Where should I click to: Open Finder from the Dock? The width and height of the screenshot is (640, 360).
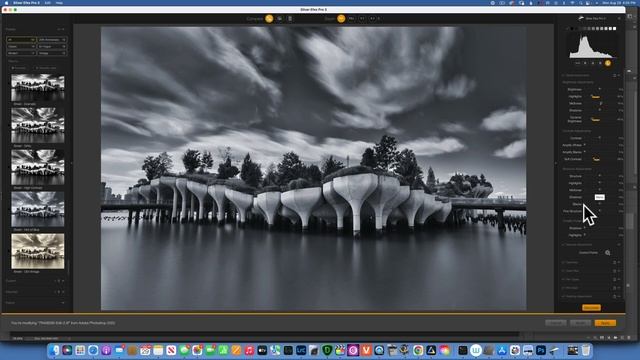54,350
